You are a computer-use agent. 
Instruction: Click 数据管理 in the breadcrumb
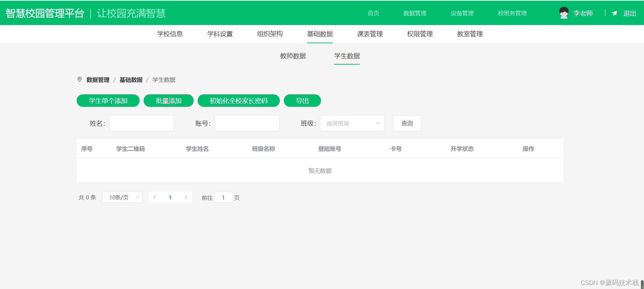click(x=98, y=80)
